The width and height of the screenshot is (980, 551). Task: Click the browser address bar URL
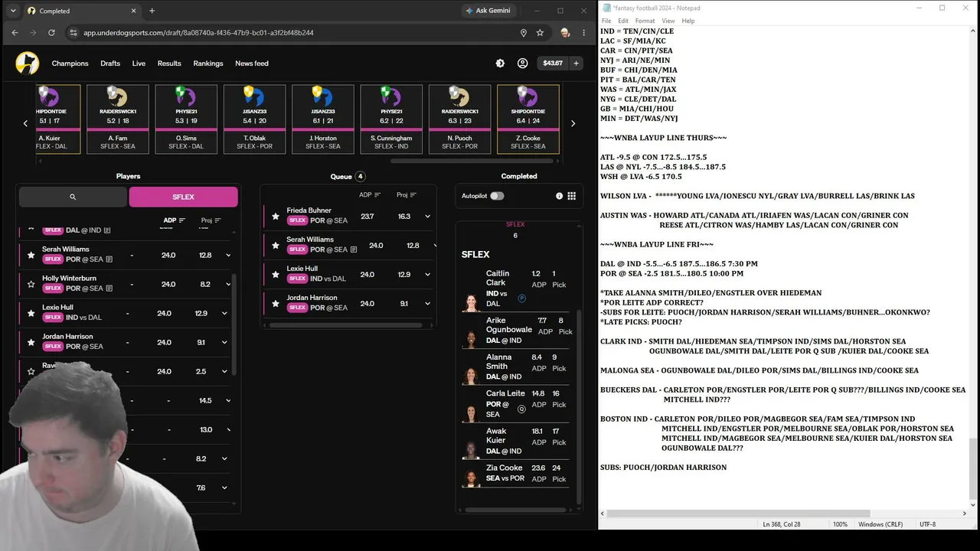(198, 33)
